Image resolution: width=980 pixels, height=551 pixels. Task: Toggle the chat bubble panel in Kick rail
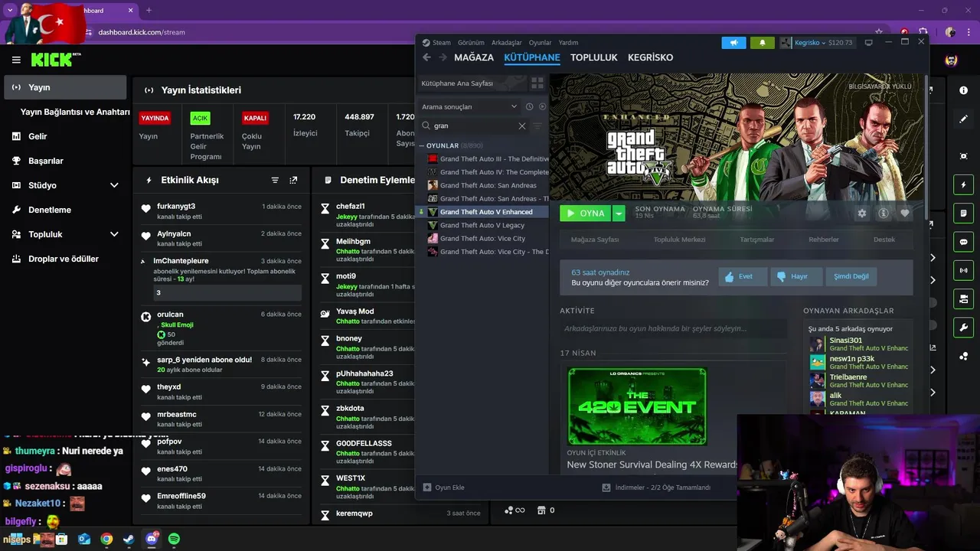(x=963, y=242)
